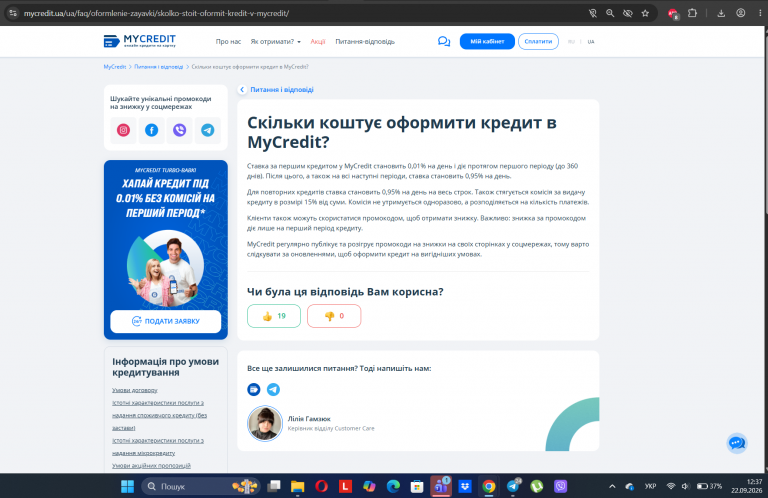
Task: Launch Opera browser from the taskbar
Action: tap(321, 486)
